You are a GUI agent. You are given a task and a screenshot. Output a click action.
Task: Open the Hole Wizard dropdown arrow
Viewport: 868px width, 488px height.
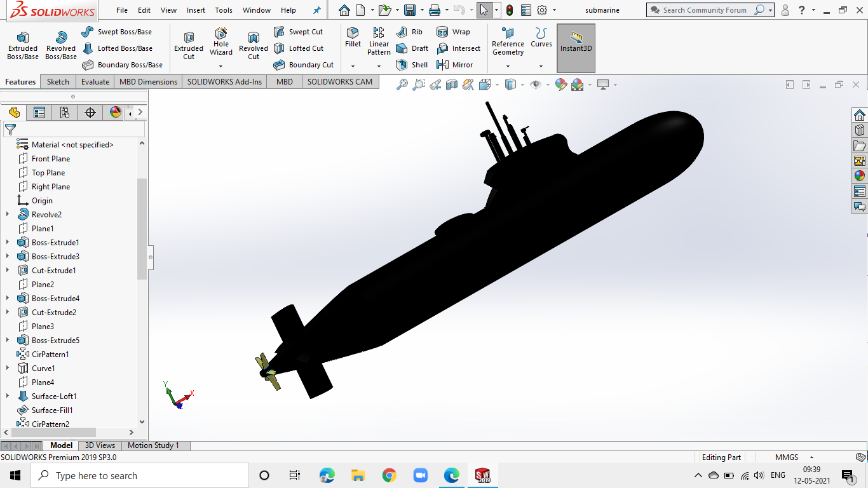pos(221,66)
